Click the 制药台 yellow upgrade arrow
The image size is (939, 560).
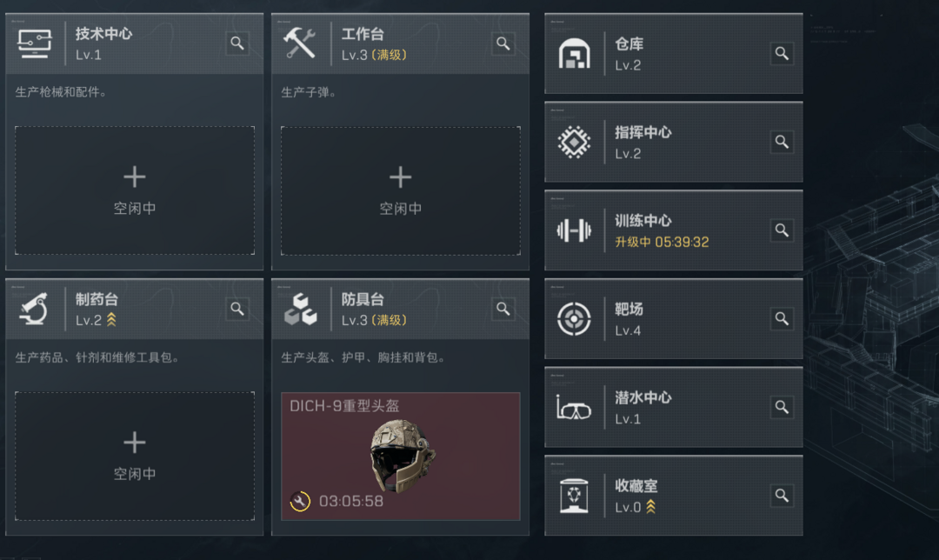(x=111, y=320)
